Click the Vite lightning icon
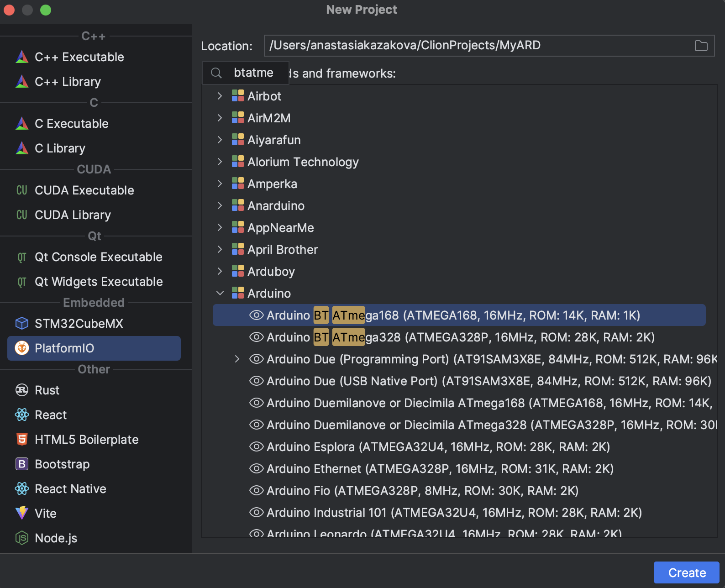 pos(22,514)
